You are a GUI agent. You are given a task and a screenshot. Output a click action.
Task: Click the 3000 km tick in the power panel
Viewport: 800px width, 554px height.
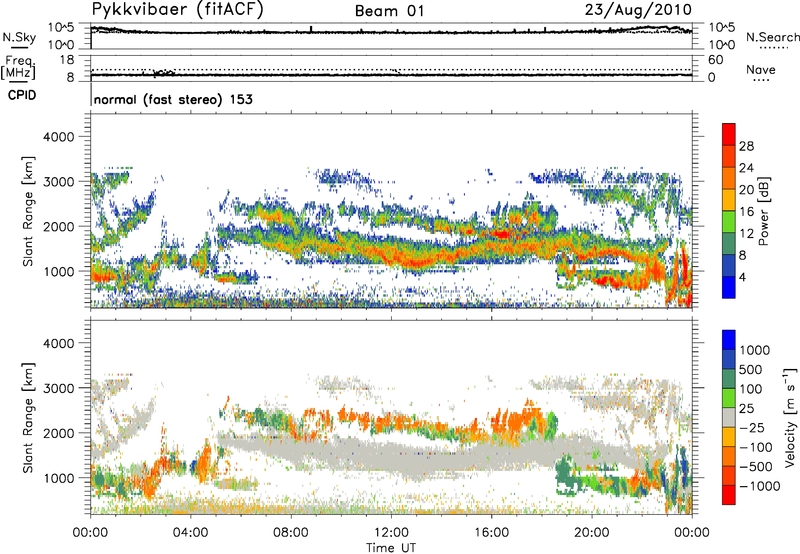[x=58, y=182]
